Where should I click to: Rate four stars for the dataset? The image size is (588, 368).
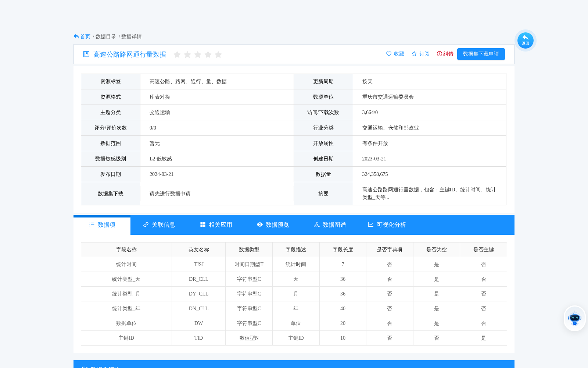[208, 54]
